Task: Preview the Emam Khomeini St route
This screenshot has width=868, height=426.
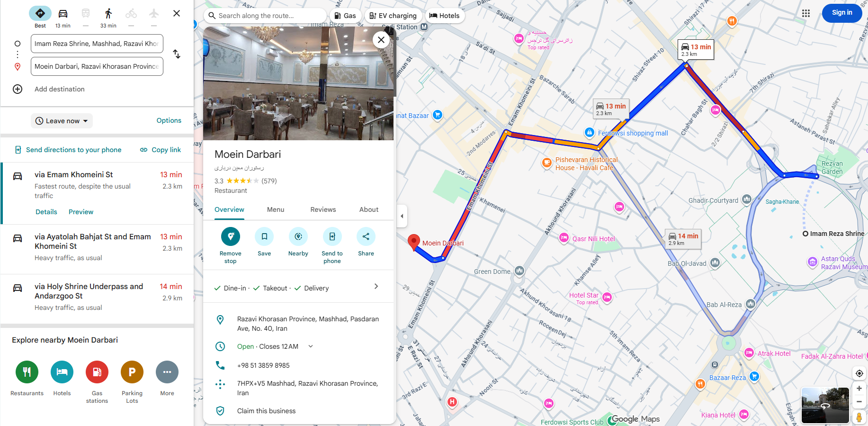Action: 81,212
